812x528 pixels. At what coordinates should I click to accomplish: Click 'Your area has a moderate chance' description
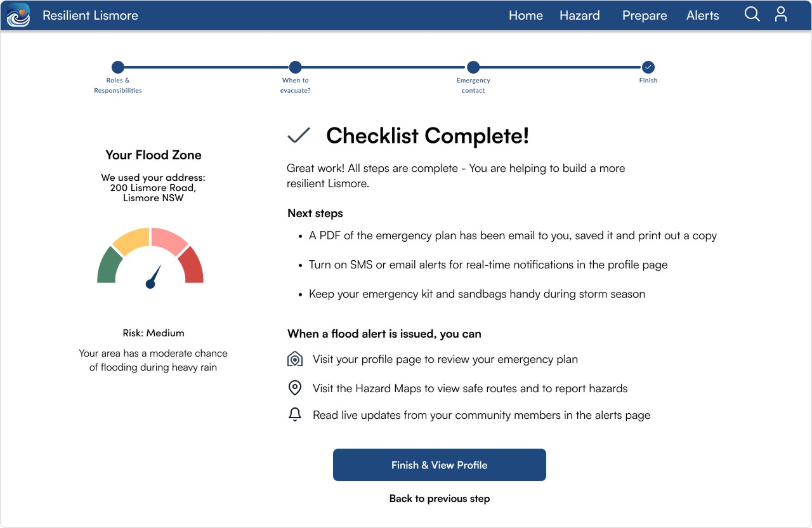[153, 360]
